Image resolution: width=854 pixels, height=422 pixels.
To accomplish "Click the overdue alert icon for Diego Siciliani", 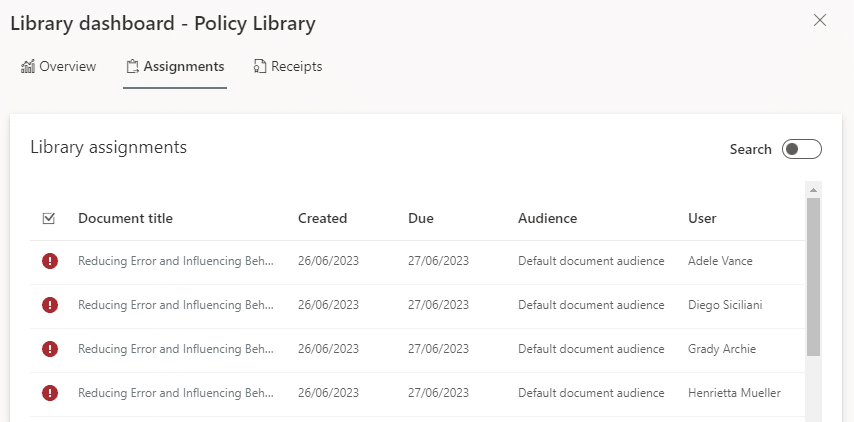I will click(49, 305).
